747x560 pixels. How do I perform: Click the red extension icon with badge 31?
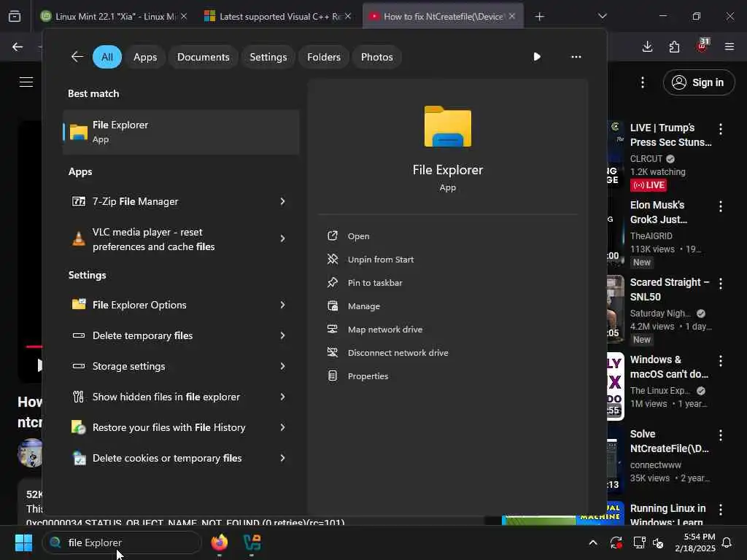coord(703,46)
